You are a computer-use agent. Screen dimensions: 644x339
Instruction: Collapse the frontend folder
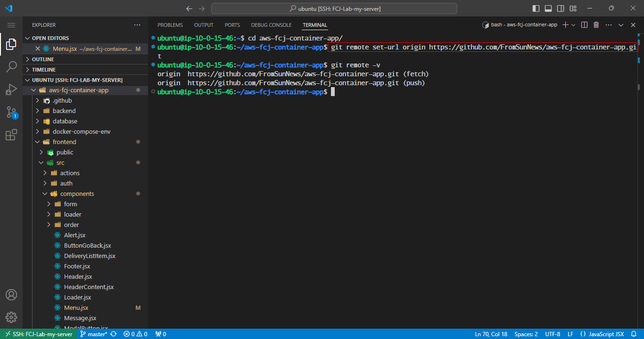point(85,142)
